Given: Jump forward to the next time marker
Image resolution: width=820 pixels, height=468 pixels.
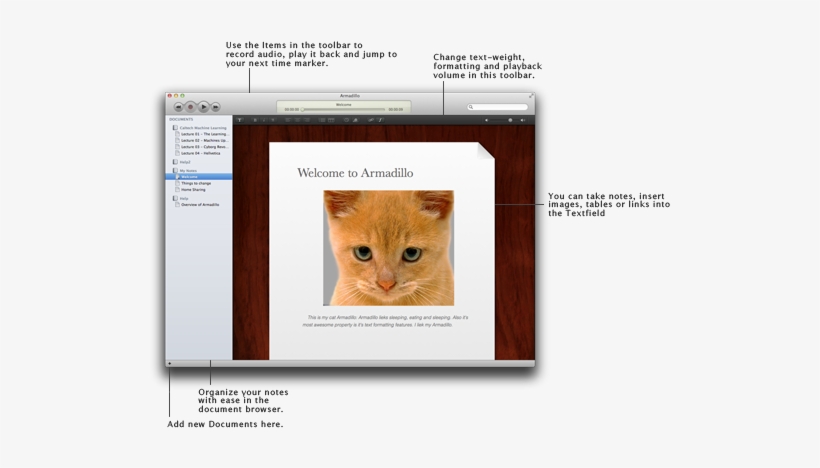Looking at the screenshot, I should 215,107.
